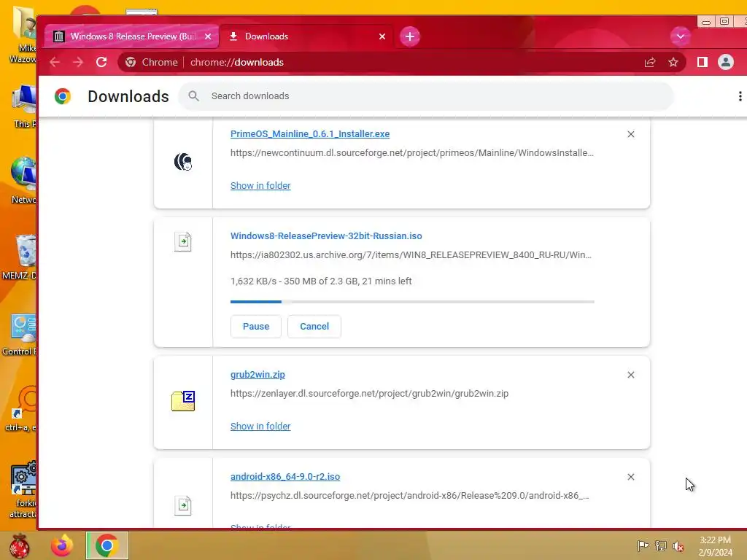
Task: Open the Control Panel desktop icon
Action: point(24,329)
